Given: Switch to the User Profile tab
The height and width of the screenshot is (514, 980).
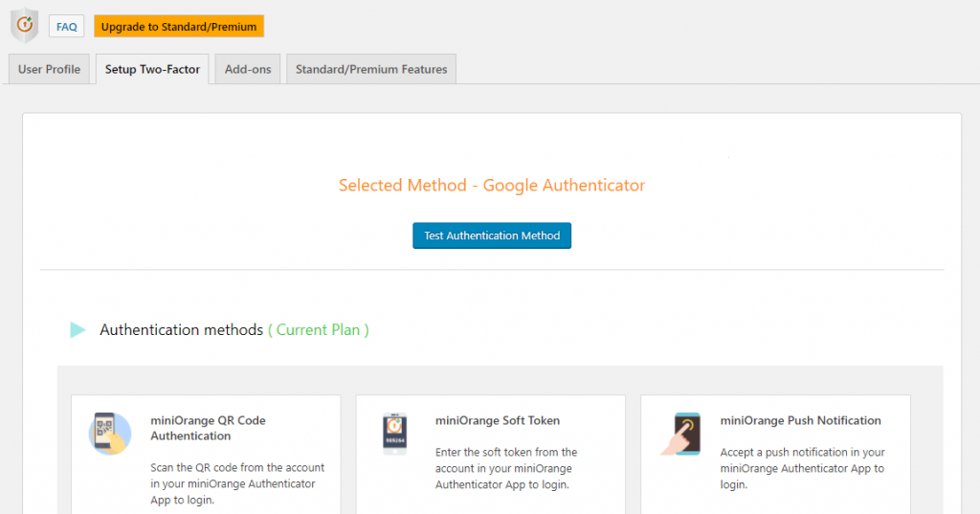Looking at the screenshot, I should [49, 69].
